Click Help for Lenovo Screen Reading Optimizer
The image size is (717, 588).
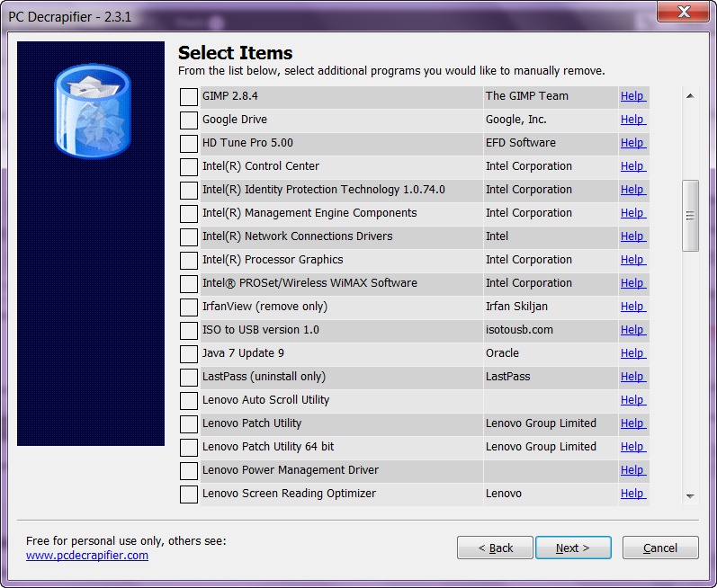[x=632, y=494]
